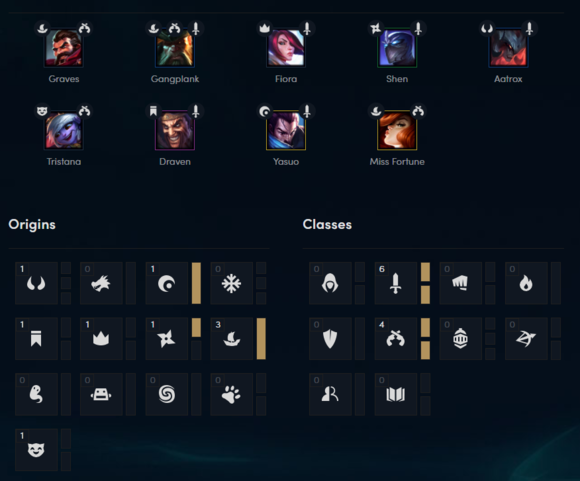Select the Dragon origin icon
Viewport: 580px width, 481px height.
101,283
